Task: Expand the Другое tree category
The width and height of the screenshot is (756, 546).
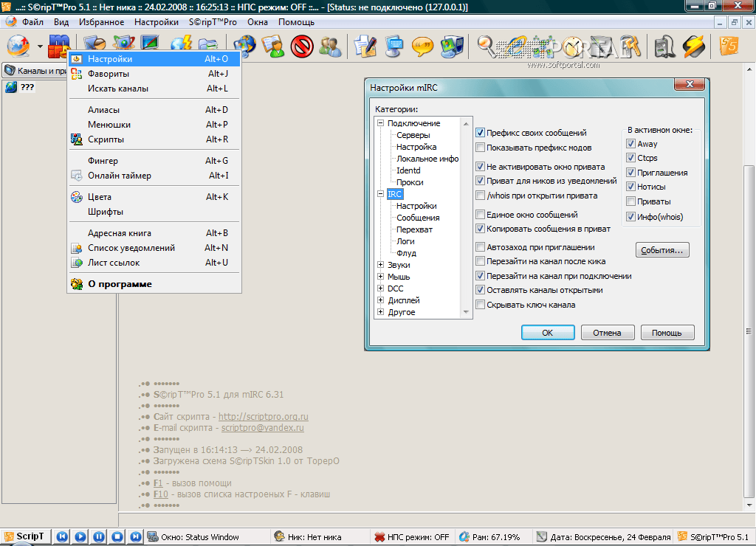Action: (x=380, y=312)
